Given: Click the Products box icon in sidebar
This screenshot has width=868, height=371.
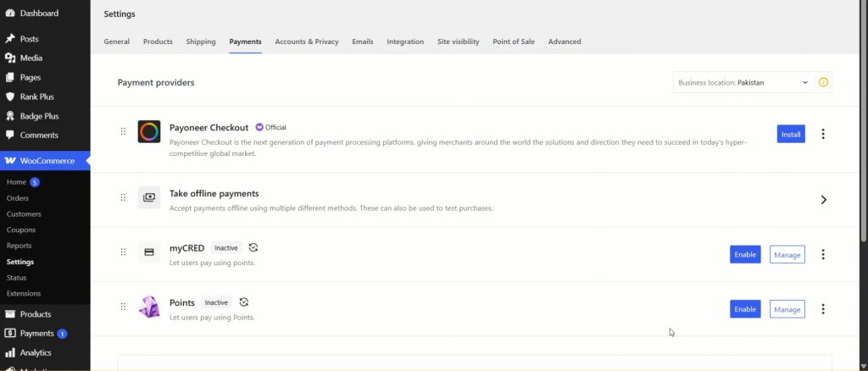Looking at the screenshot, I should pyautogui.click(x=10, y=314).
